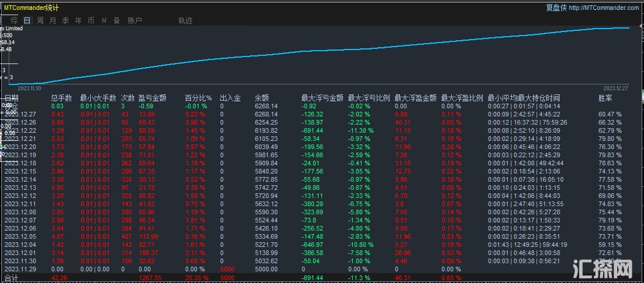Click the 胜率 win rate column header
The width and height of the screenshot is (644, 283).
606,98
